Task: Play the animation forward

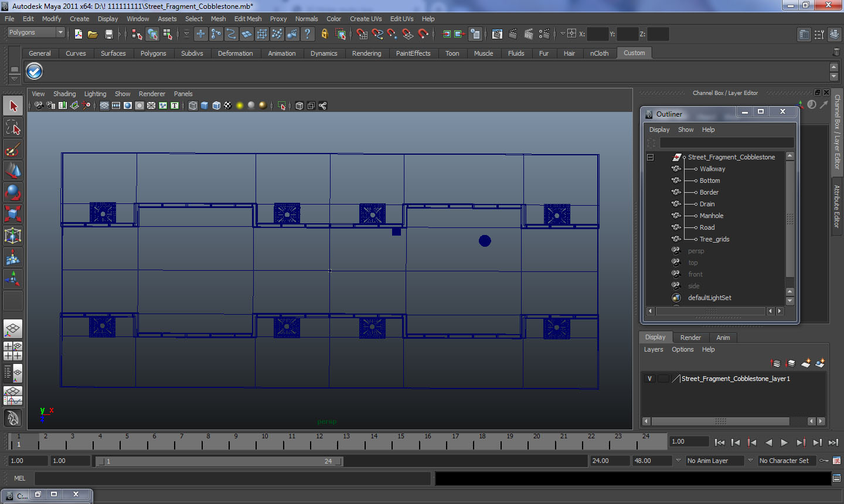Action: click(x=784, y=442)
